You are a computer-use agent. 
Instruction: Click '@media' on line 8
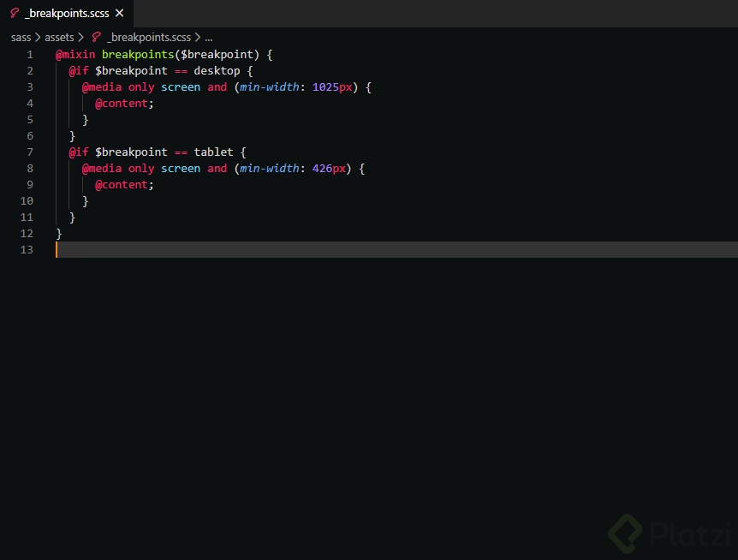tap(102, 169)
